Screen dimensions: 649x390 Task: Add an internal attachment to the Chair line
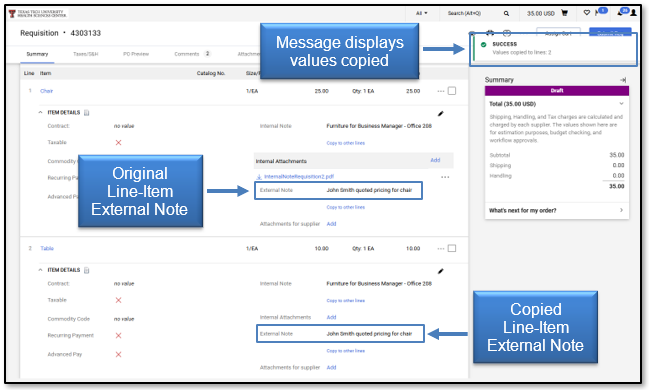(435, 160)
